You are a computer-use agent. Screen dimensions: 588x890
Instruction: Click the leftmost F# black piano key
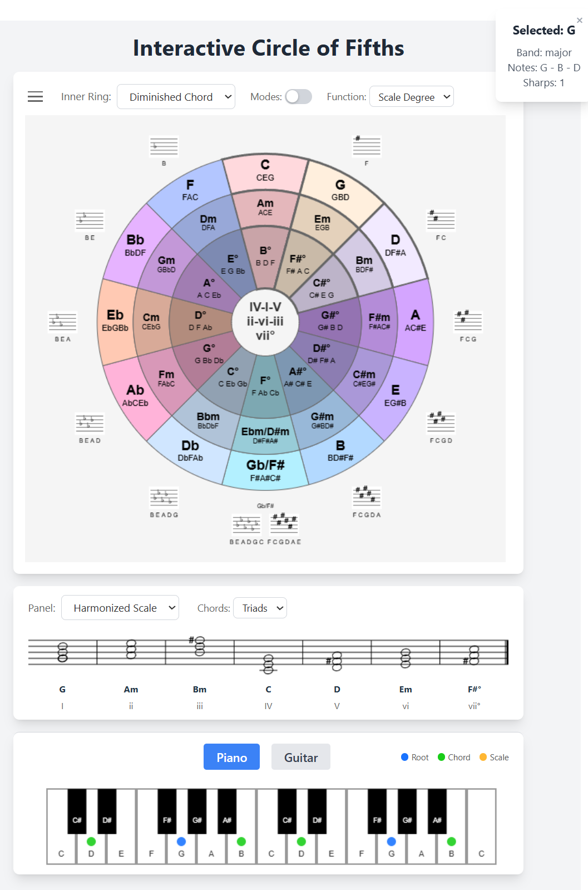(x=167, y=811)
